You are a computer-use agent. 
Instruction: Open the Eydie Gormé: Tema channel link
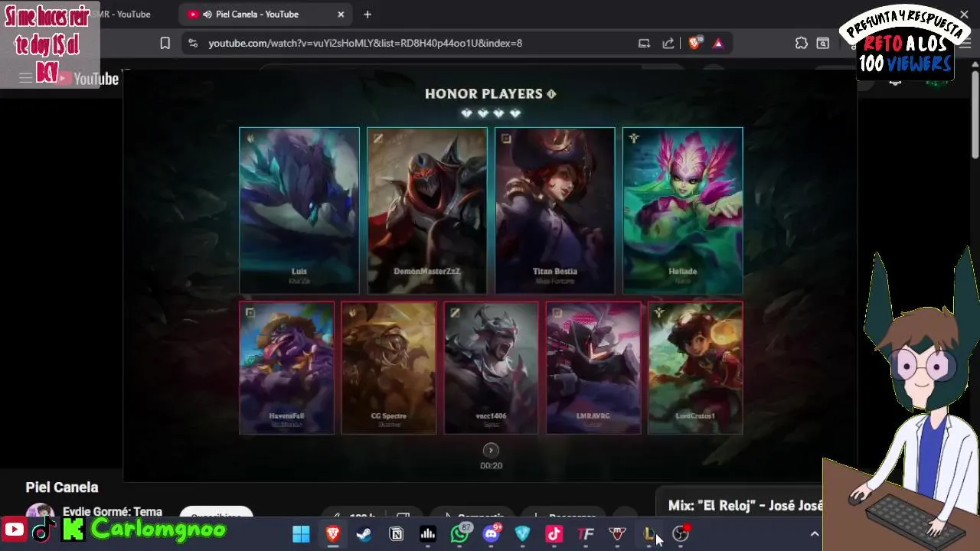pos(113,512)
